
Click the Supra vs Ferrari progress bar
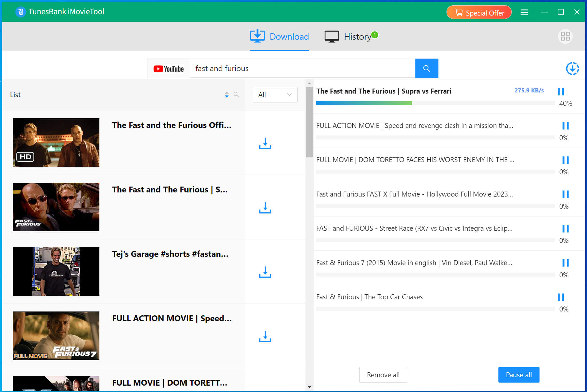(x=435, y=103)
